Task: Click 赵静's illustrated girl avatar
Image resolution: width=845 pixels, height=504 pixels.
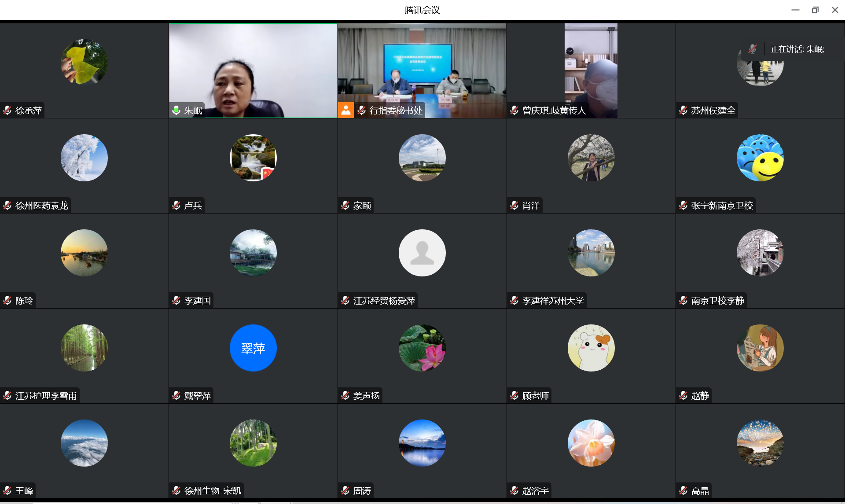Action: pyautogui.click(x=760, y=348)
